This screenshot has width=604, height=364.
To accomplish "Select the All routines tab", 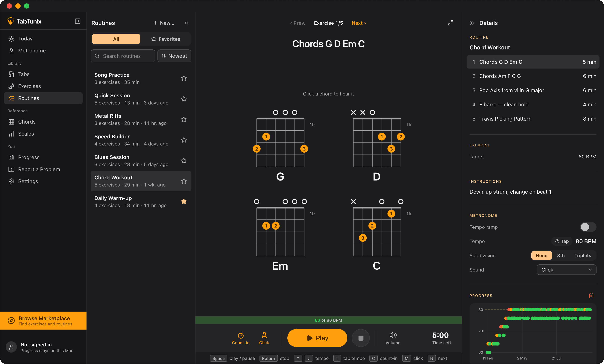I will [116, 39].
